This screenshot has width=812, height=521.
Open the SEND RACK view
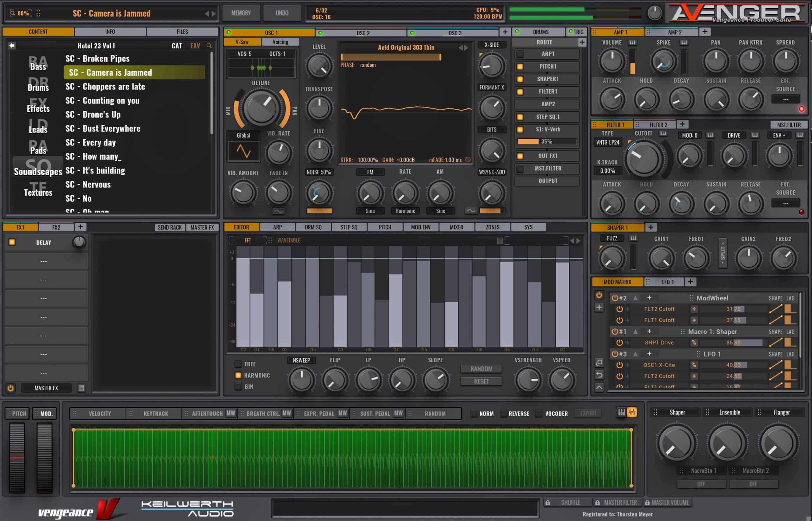[x=170, y=227]
